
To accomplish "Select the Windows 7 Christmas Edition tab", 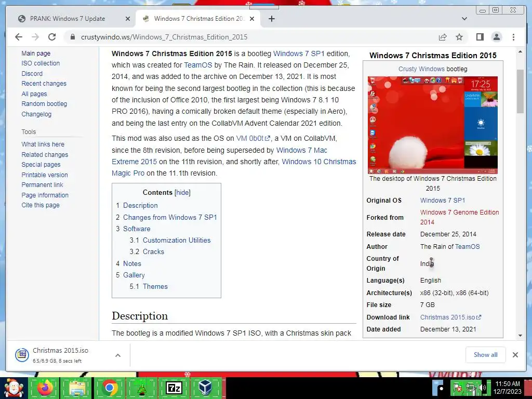I will (198, 19).
